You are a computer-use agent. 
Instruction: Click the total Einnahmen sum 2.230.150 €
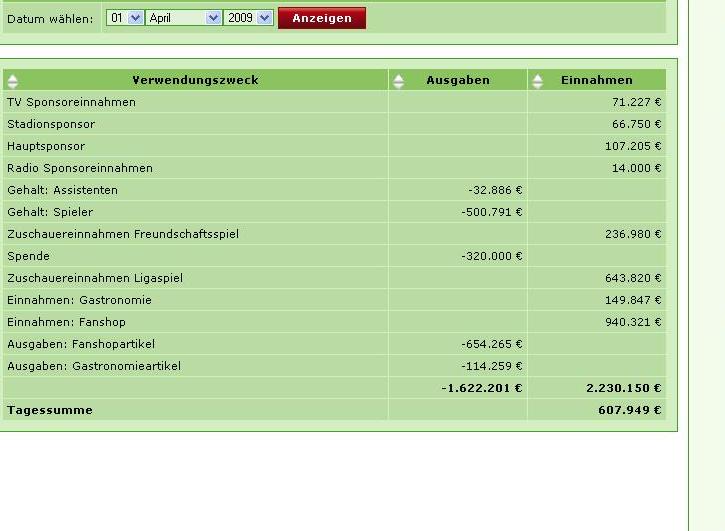click(624, 388)
